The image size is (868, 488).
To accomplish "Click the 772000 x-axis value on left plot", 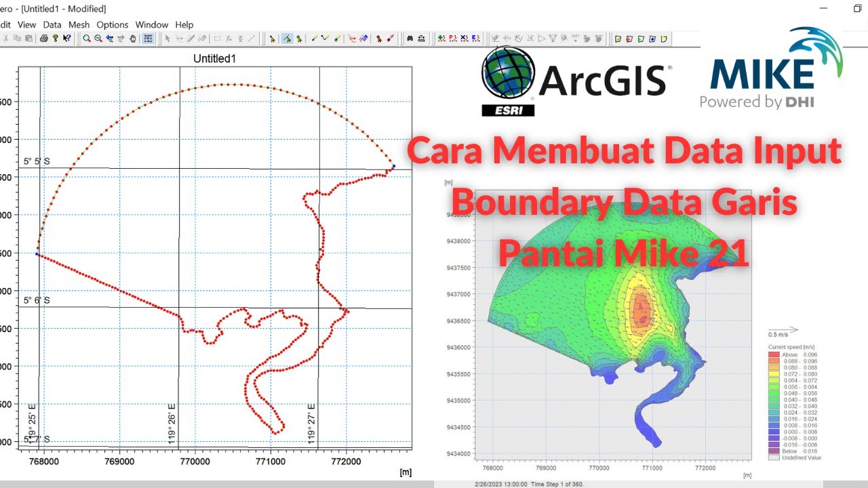I will 347,462.
